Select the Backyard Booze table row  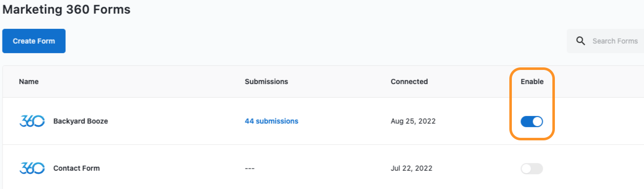coord(323,121)
